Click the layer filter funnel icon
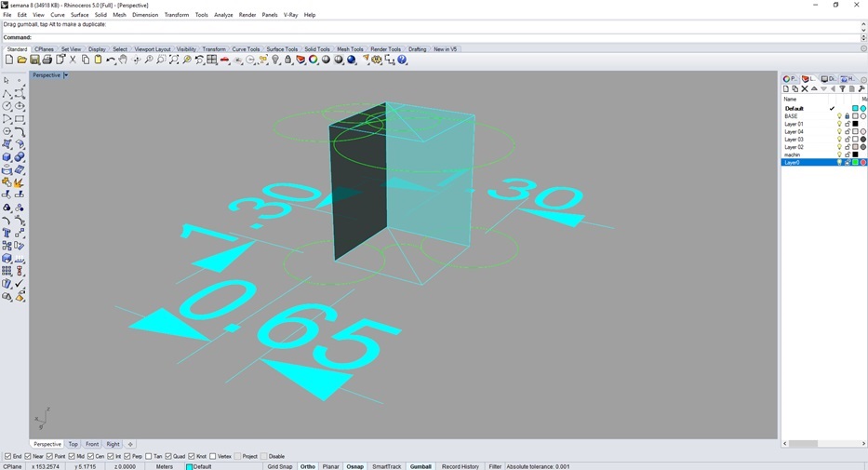868x470 pixels. (x=843, y=88)
